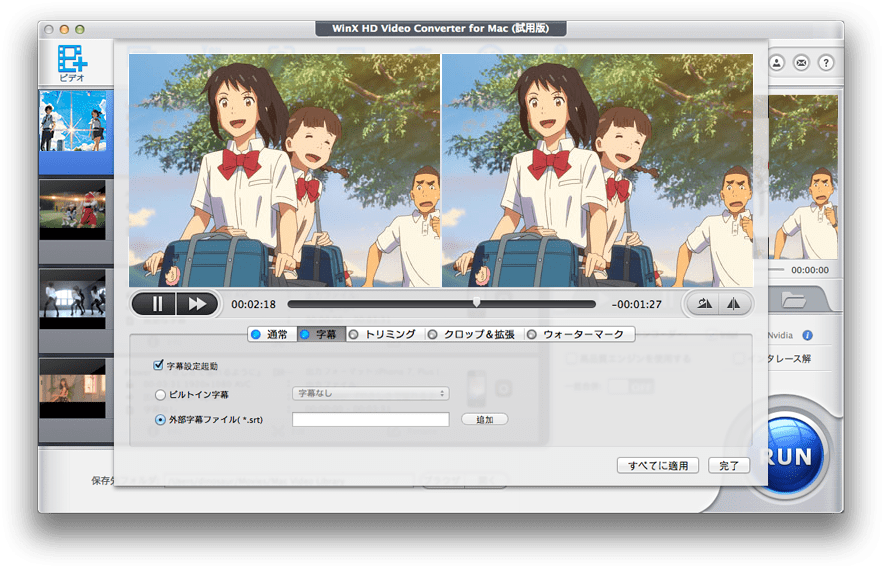Click the flip/mirror video icon
882x568 pixels.
(733, 304)
